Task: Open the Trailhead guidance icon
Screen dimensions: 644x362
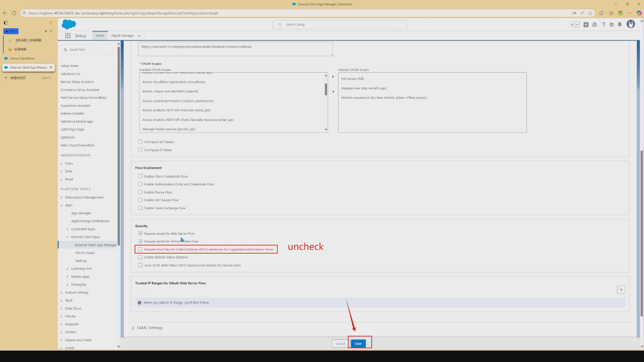Action: pos(595,25)
